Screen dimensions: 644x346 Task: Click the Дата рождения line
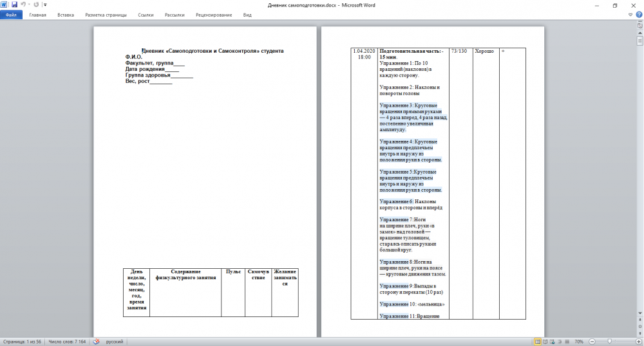(x=152, y=69)
